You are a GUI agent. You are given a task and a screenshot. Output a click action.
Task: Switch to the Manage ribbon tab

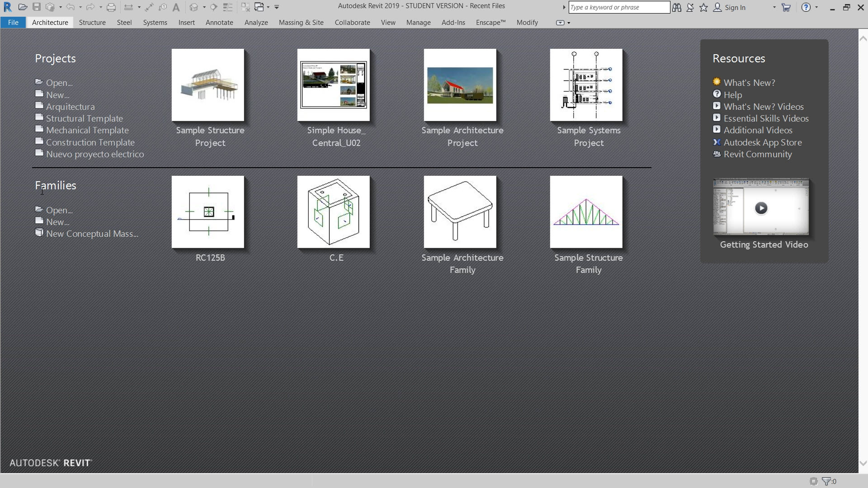pyautogui.click(x=419, y=22)
